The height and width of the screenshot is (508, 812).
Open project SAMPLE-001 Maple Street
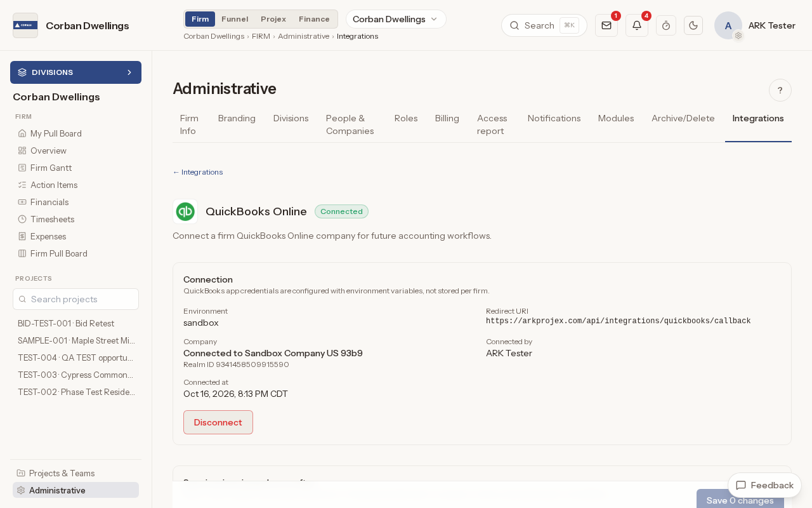[x=75, y=340]
